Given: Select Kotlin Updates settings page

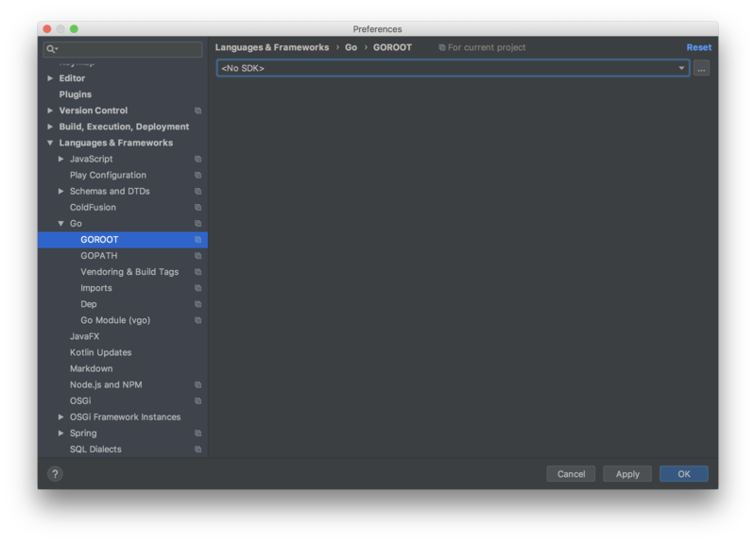Looking at the screenshot, I should pyautogui.click(x=101, y=352).
